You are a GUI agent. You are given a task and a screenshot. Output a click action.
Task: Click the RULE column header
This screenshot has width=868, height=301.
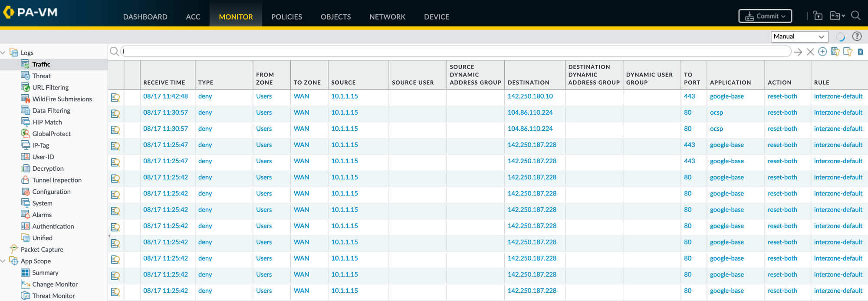pos(821,83)
